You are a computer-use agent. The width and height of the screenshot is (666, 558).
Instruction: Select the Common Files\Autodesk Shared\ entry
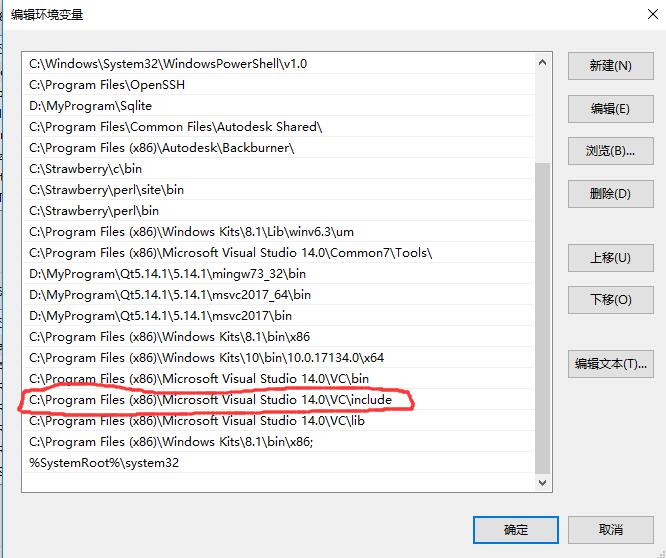point(279,127)
